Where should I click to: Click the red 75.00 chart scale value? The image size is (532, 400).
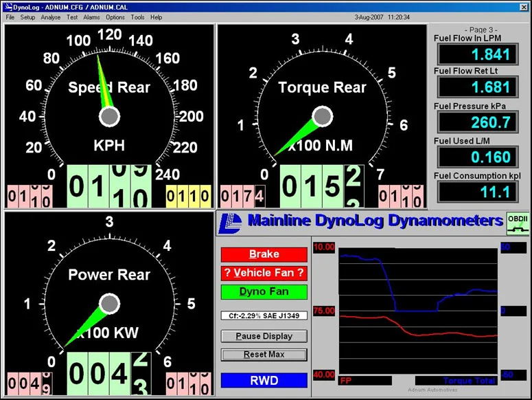click(324, 311)
